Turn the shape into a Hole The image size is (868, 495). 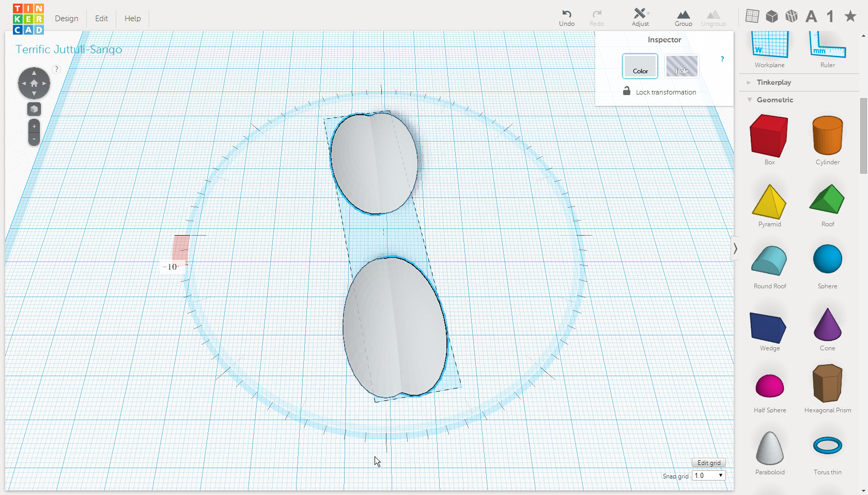tap(682, 66)
